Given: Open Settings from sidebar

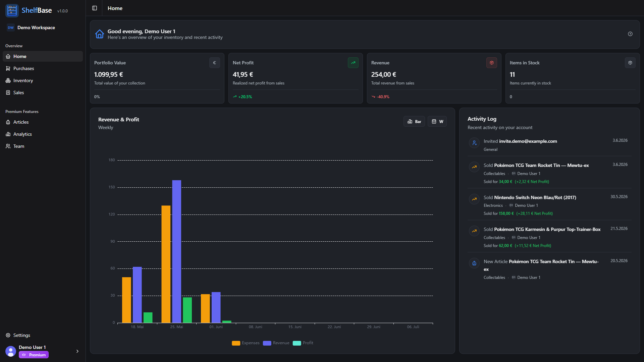Looking at the screenshot, I should [x=43, y=335].
